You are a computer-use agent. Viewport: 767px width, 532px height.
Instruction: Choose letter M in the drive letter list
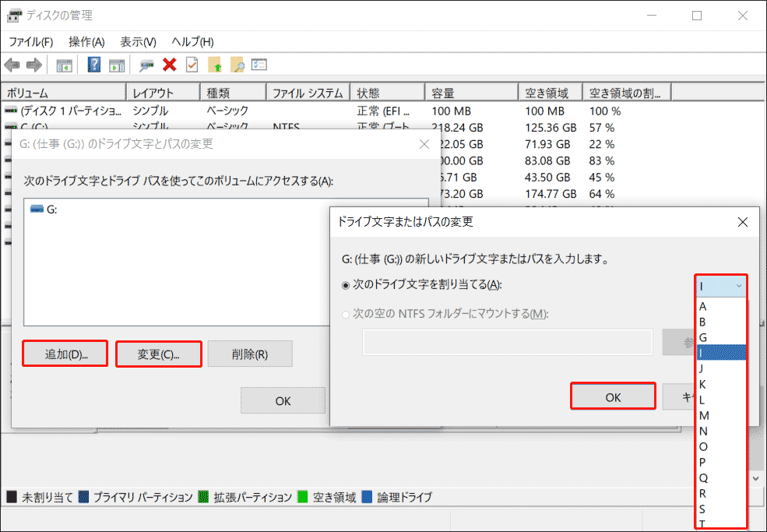coord(721,415)
